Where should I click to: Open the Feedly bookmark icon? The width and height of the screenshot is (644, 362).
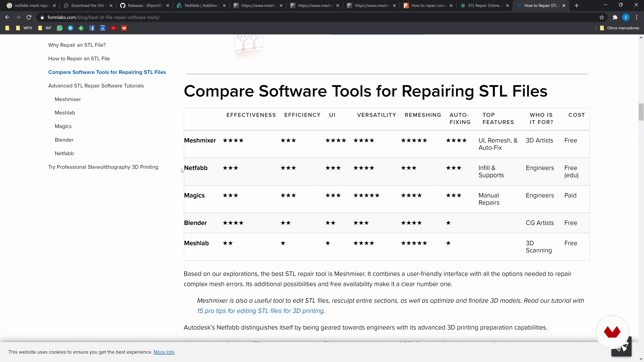(81, 28)
